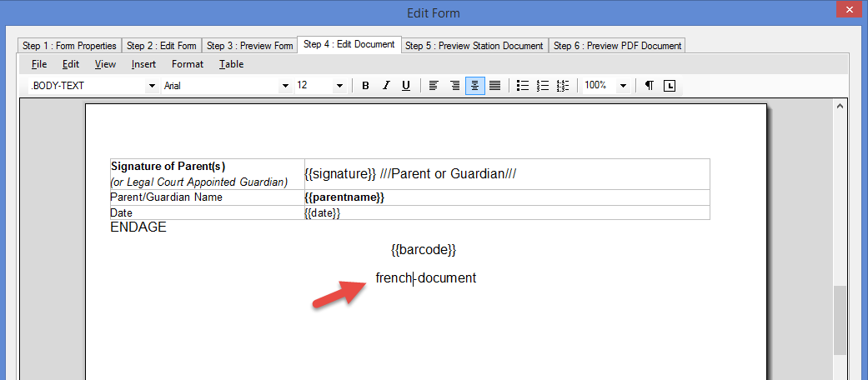The image size is (868, 380).
Task: Open the .BODY-TEXT style dropdown
Action: tap(151, 87)
